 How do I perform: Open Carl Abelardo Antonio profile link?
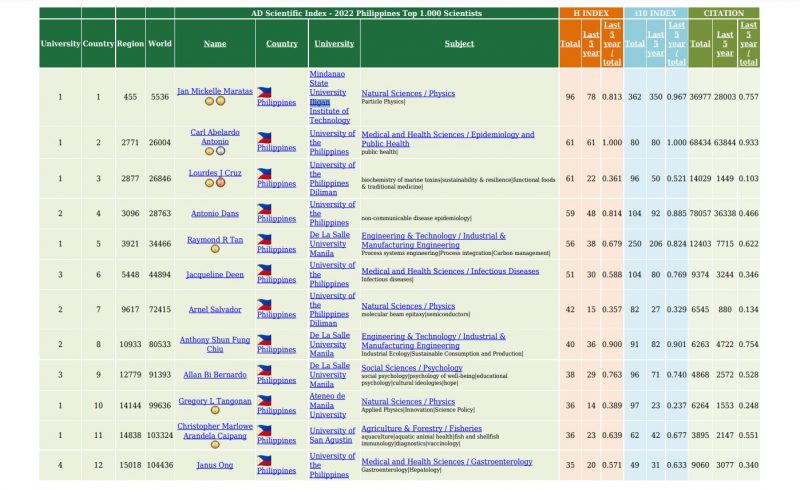click(215, 137)
